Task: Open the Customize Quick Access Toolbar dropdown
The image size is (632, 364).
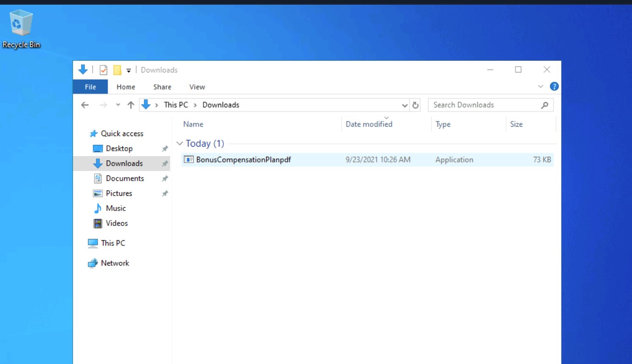Action: click(x=128, y=70)
